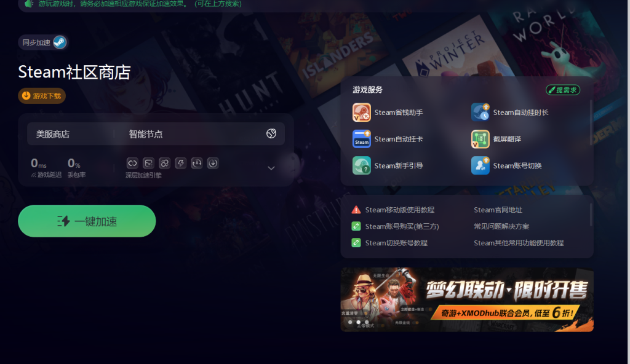Open the Steam自动挂卡 icon
This screenshot has width=630, height=364.
(362, 139)
